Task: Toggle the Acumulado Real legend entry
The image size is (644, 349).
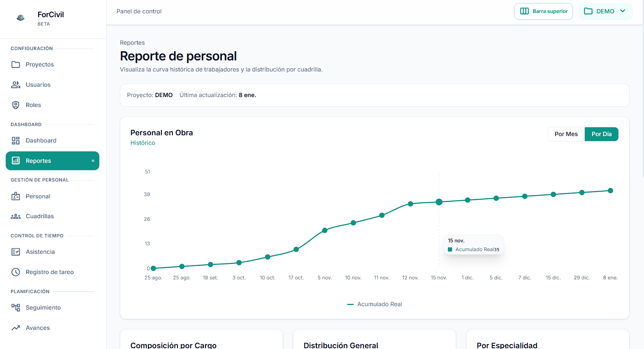Action: pyautogui.click(x=374, y=304)
